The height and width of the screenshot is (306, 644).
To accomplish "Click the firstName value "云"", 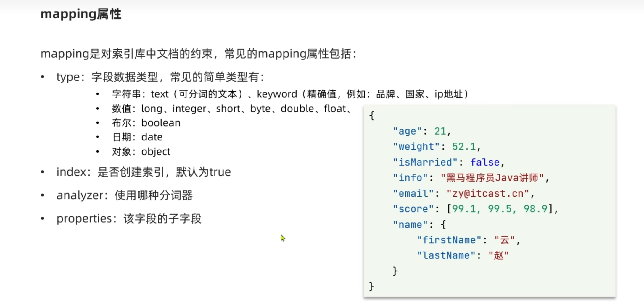I will tap(505, 240).
